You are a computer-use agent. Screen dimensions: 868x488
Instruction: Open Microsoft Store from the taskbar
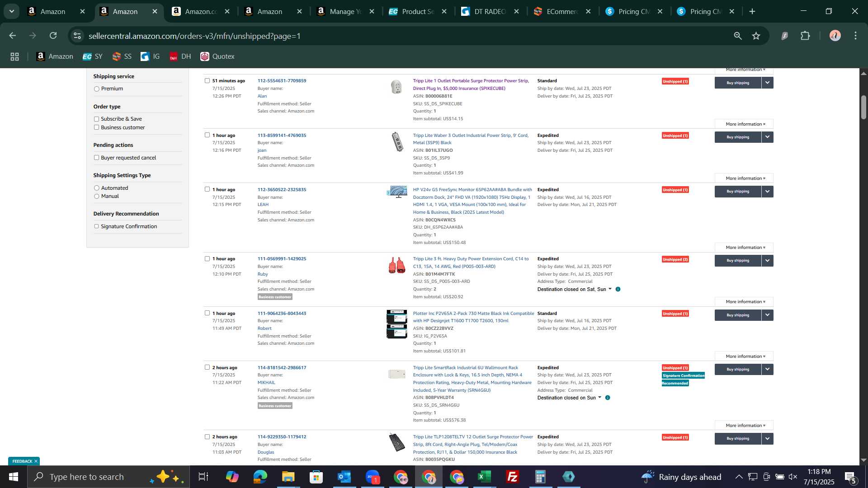(316, 477)
